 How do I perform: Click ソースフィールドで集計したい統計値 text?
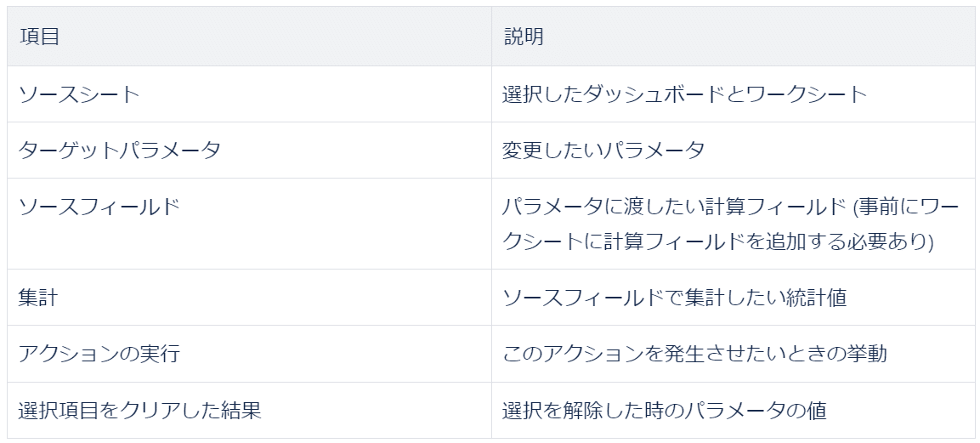coord(674,298)
